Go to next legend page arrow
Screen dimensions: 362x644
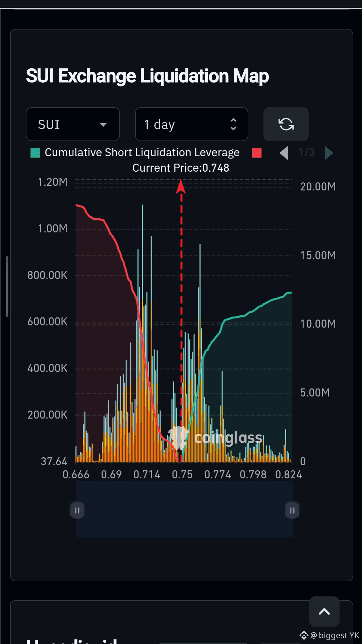(x=329, y=153)
